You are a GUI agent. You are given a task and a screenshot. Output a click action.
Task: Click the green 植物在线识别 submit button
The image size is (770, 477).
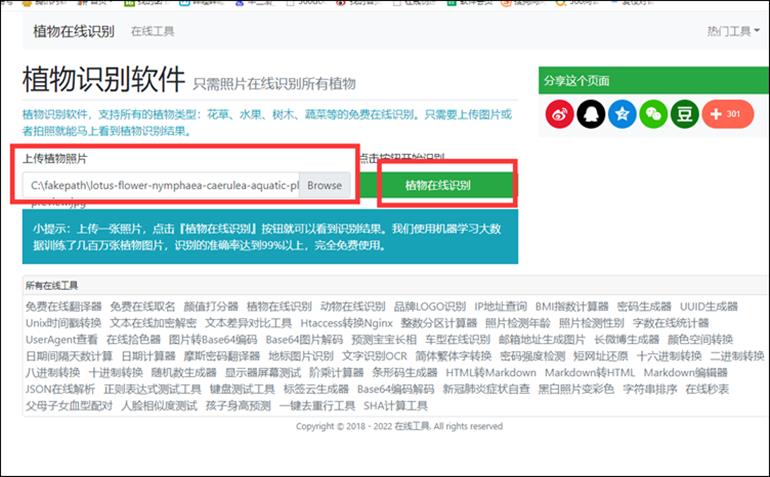437,186
